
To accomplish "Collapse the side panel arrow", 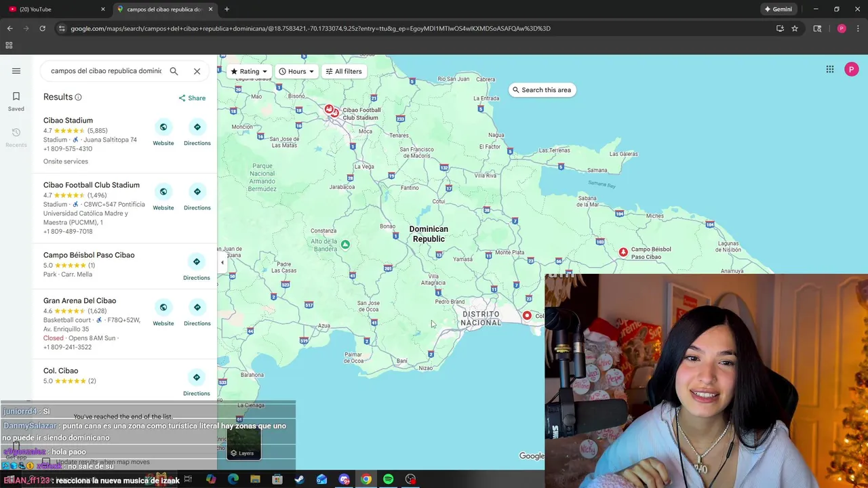I will [222, 262].
